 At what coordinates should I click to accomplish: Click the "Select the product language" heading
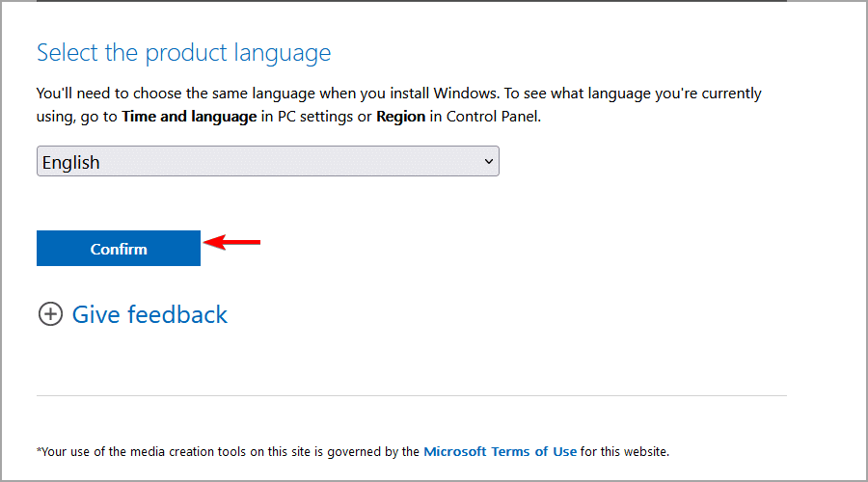184,53
